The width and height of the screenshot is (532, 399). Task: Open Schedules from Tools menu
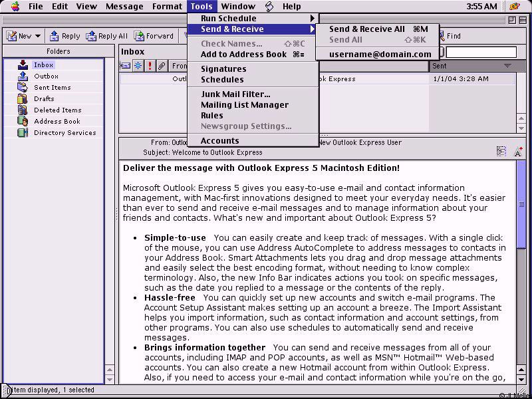tap(253, 80)
